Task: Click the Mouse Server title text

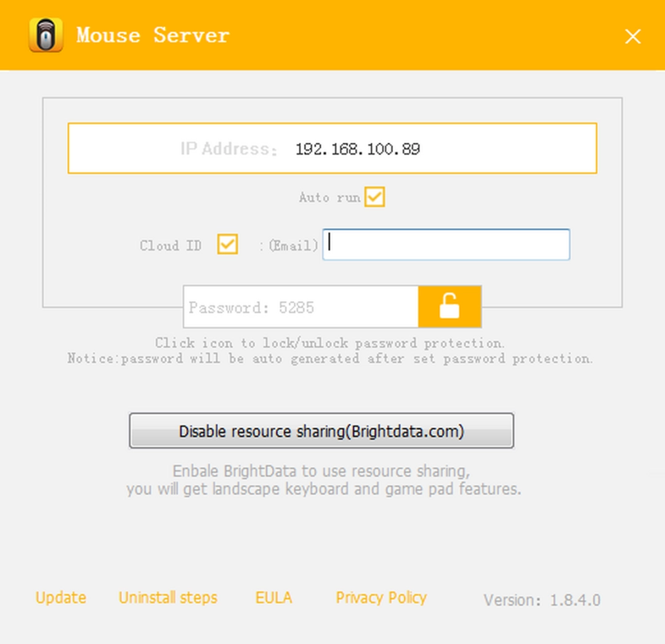Action: [x=153, y=35]
